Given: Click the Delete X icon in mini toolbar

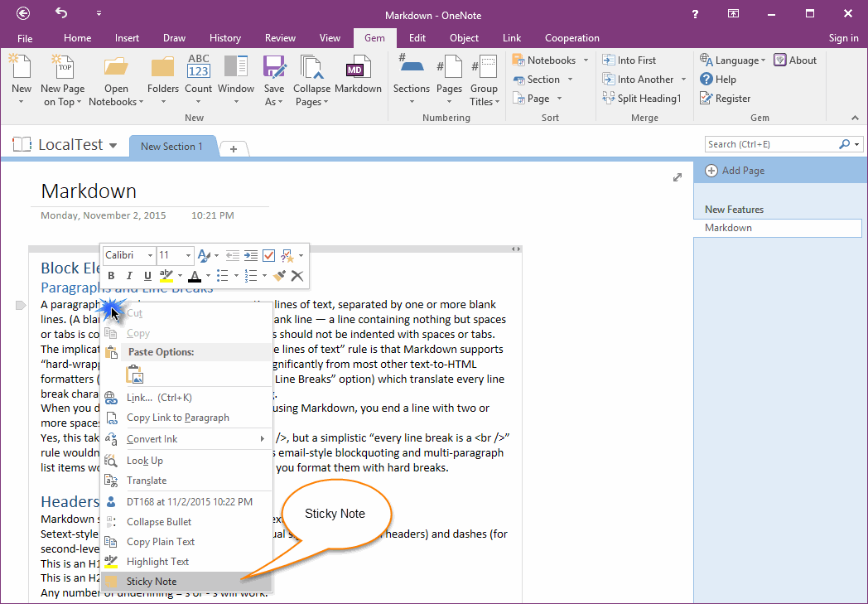Looking at the screenshot, I should pyautogui.click(x=297, y=276).
